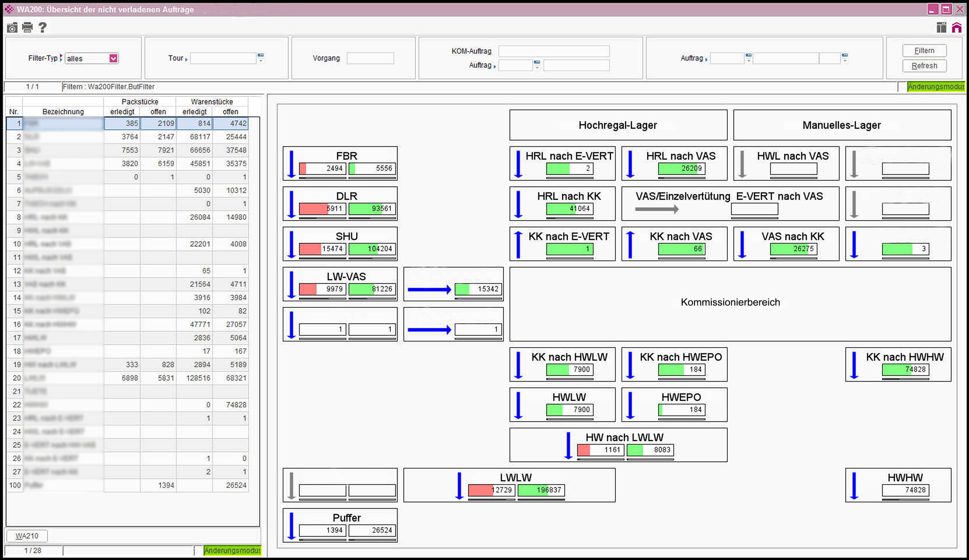Click the gray arrow under VAS/Einzelvertütung

tap(656, 209)
